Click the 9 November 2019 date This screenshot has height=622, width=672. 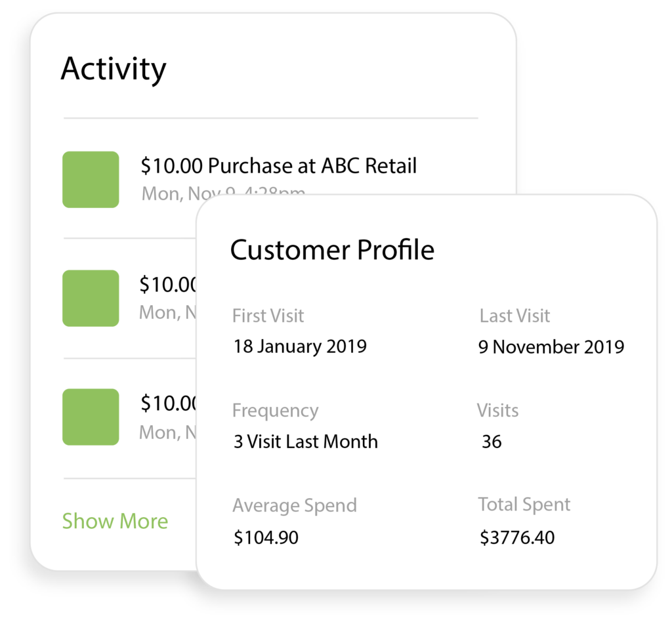click(551, 346)
